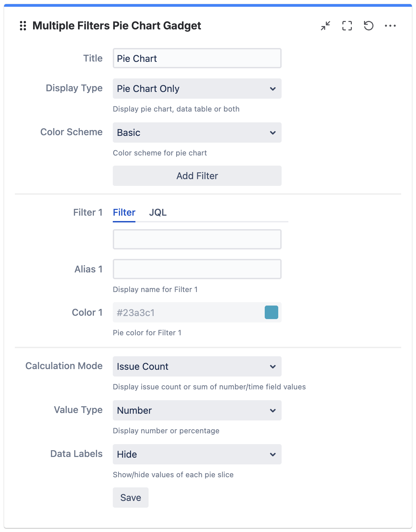The height and width of the screenshot is (532, 416).
Task: Click the Add Filter button
Action: click(197, 175)
